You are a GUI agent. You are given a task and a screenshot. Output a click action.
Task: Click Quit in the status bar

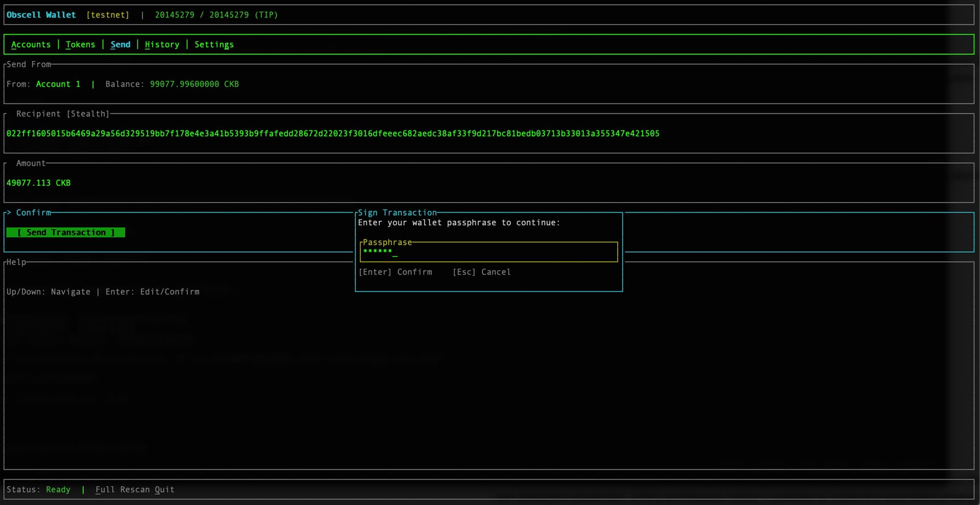tap(164, 490)
